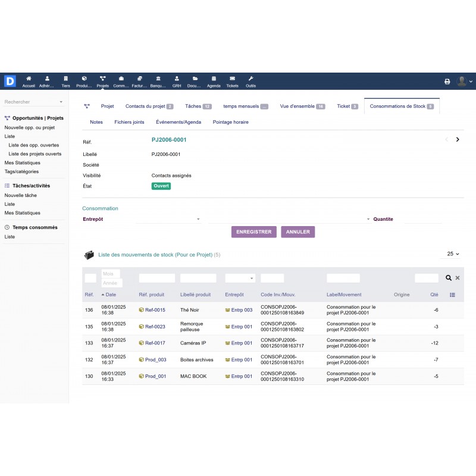The width and height of the screenshot is (476, 476).
Task: Click the search magnifier icon in table filter
Action: 449,278
